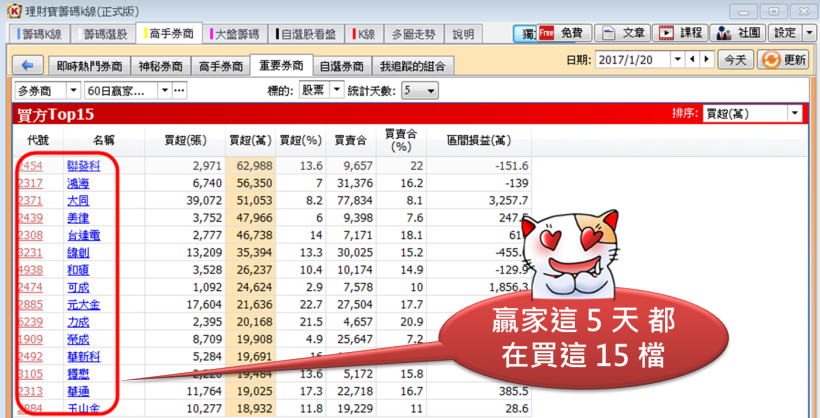Select the 我追蹤的組合 sub-tab
Screen dimensions: 820x418
pos(413,66)
